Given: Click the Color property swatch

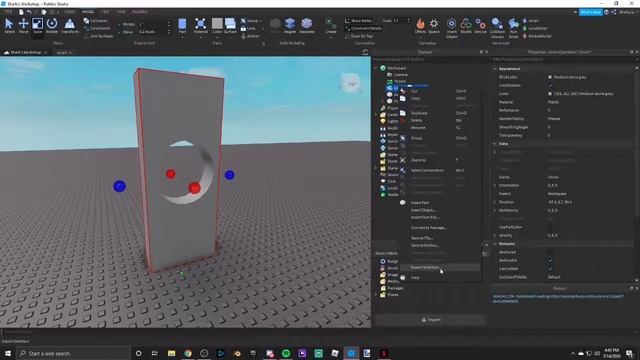Looking at the screenshot, I should [x=550, y=94].
